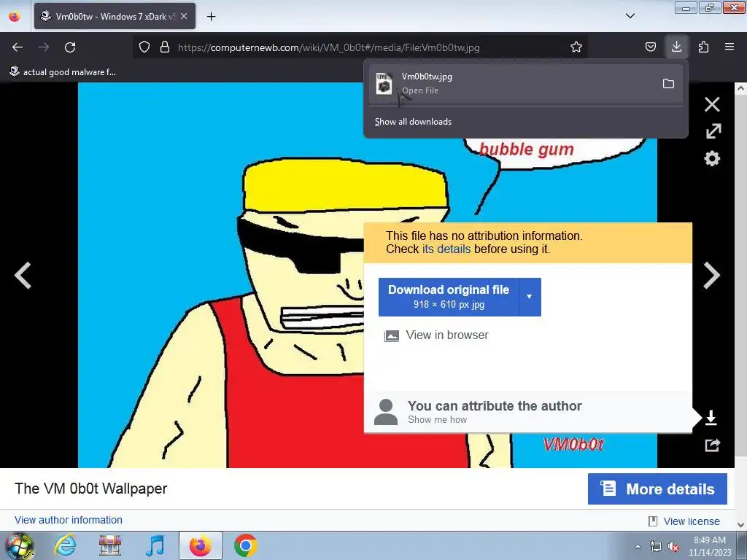Click Firefox taskbar button

200,545
